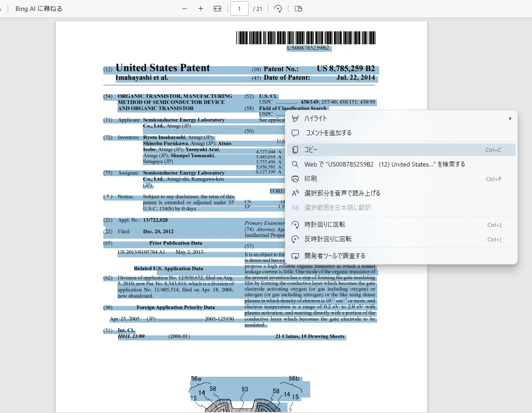Click 'Ryota Imahayashi' inventor name
The height and width of the screenshot is (413, 532).
(164, 138)
